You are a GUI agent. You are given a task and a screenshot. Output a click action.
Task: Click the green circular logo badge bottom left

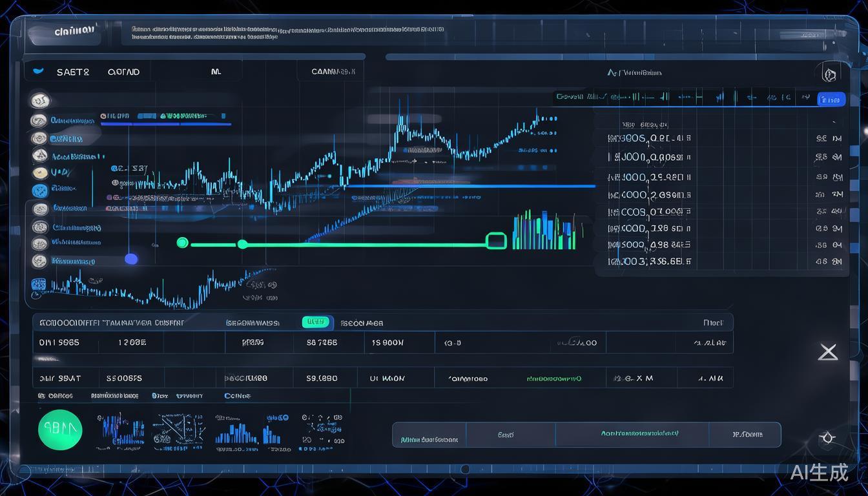[x=60, y=429]
